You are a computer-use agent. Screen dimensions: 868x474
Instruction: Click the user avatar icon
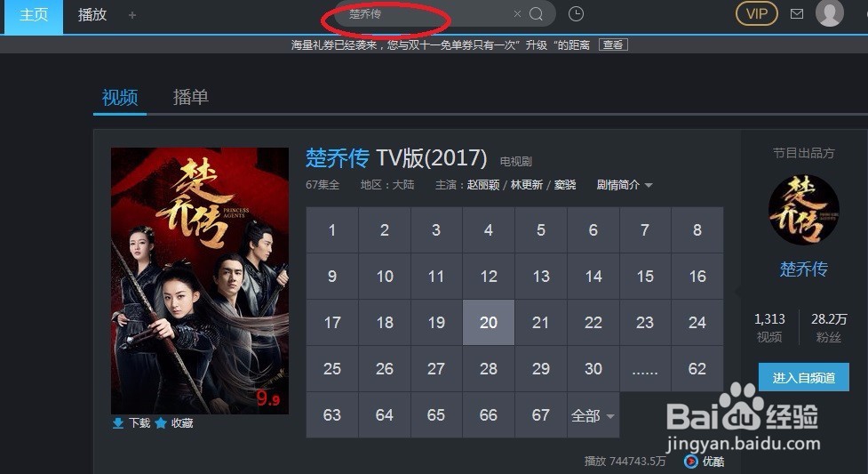(x=829, y=12)
